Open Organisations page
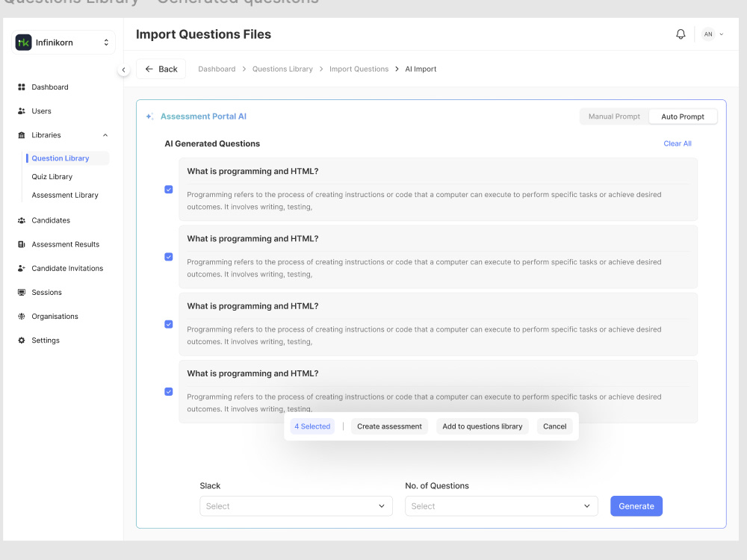This screenshot has height=560, width=747. pyautogui.click(x=55, y=316)
